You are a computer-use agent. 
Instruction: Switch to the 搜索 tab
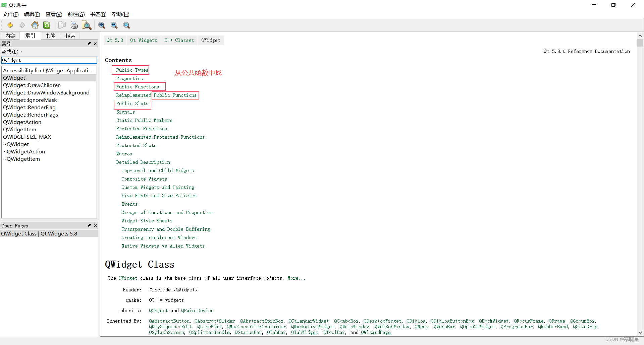click(x=70, y=36)
